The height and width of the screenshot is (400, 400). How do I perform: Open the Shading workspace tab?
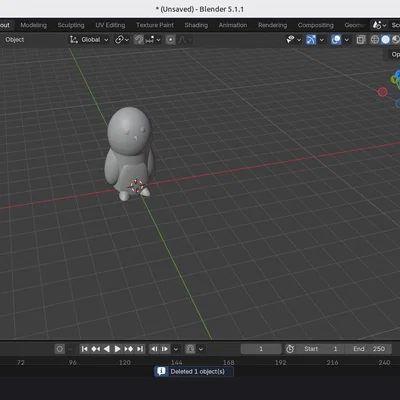(x=196, y=25)
